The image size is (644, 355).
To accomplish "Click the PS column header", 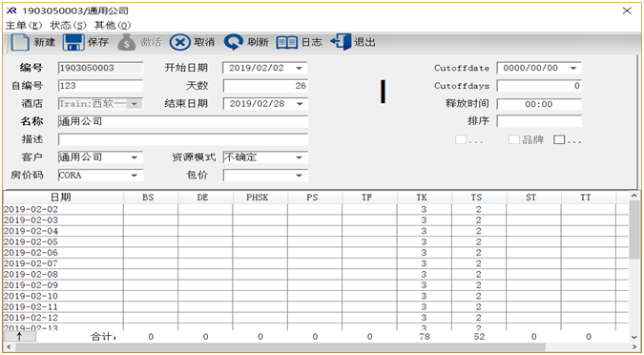I will pyautogui.click(x=315, y=198).
